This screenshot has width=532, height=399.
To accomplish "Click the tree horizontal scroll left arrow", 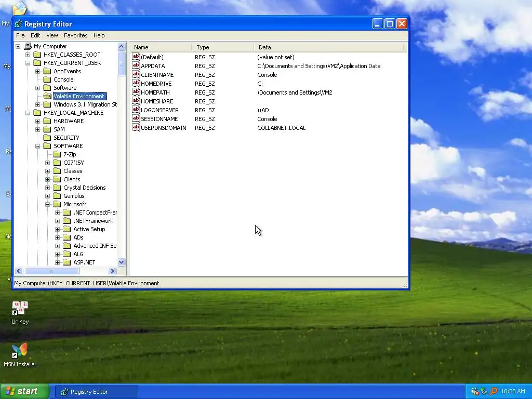I will click(19, 271).
